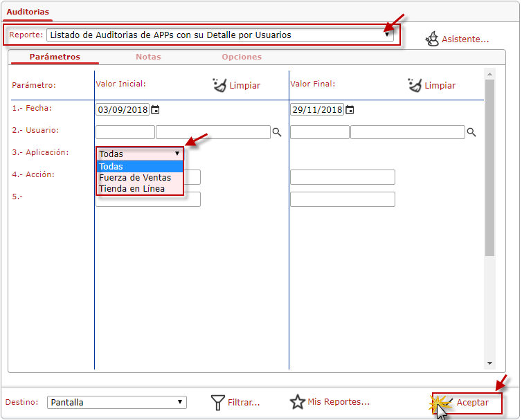Screen dimensions: 522x420
Task: Click the Mis Reportes star icon
Action: click(297, 402)
